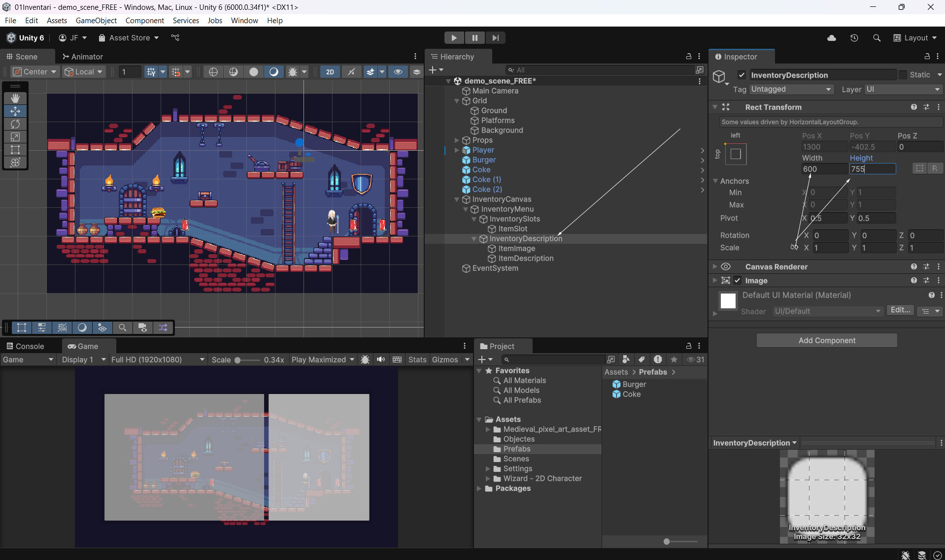Click the shader Edit button
Screen dimensions: 945x560
click(900, 310)
